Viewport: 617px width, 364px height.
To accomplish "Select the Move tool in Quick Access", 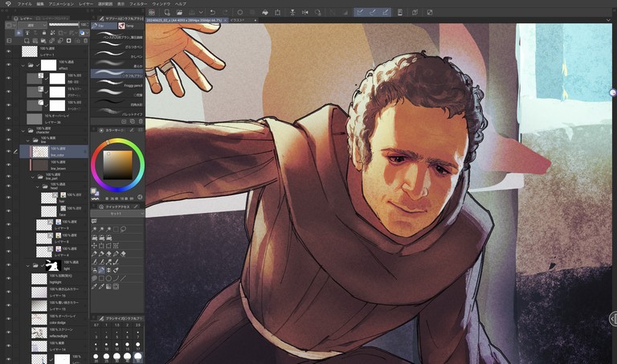I will coord(95,246).
